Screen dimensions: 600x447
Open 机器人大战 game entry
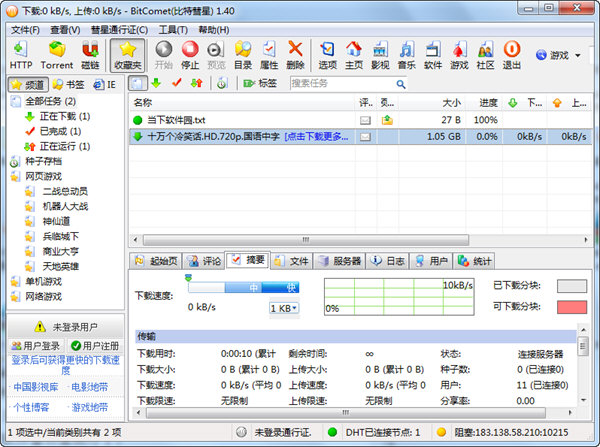click(57, 206)
